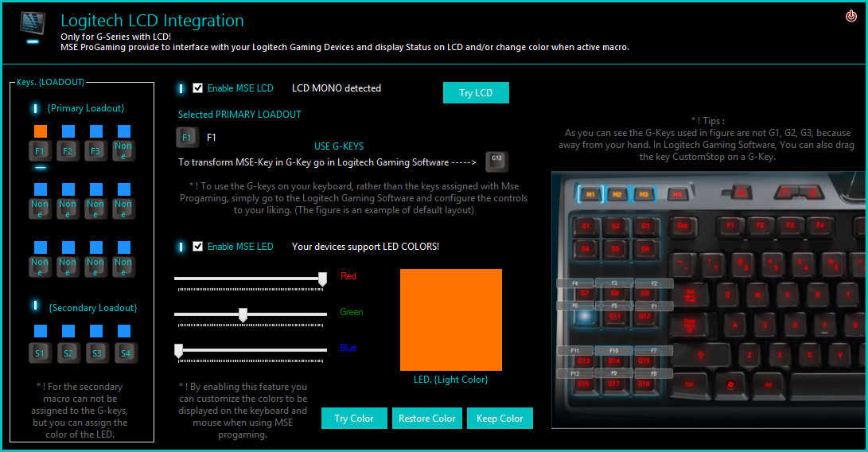The image size is (868, 452).
Task: Click the blue swatch above S2
Action: 68,331
